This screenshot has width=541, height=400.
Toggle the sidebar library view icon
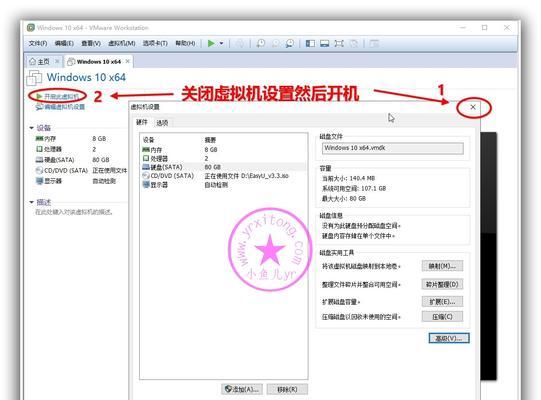(x=310, y=43)
